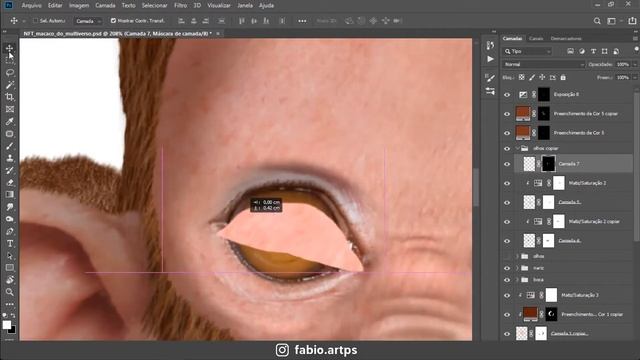This screenshot has height=360, width=640.
Task: Collapse the olhos copiar group
Action: pyautogui.click(x=518, y=149)
